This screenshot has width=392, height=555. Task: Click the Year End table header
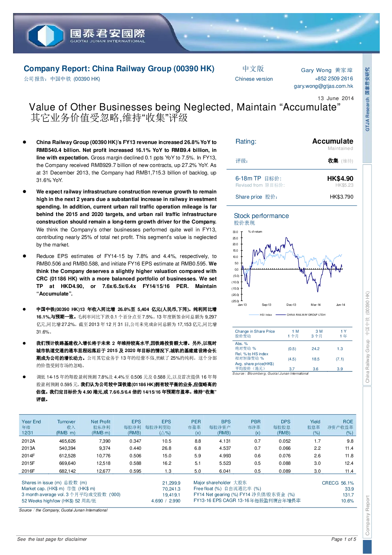tap(31, 422)
